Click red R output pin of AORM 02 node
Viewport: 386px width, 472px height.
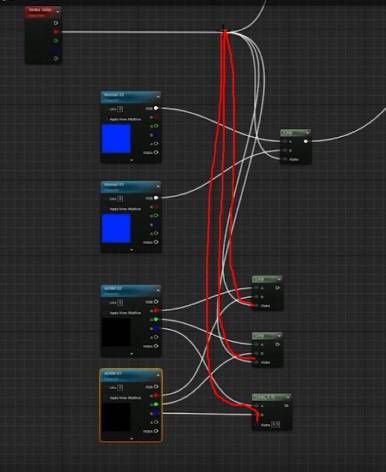[156, 311]
